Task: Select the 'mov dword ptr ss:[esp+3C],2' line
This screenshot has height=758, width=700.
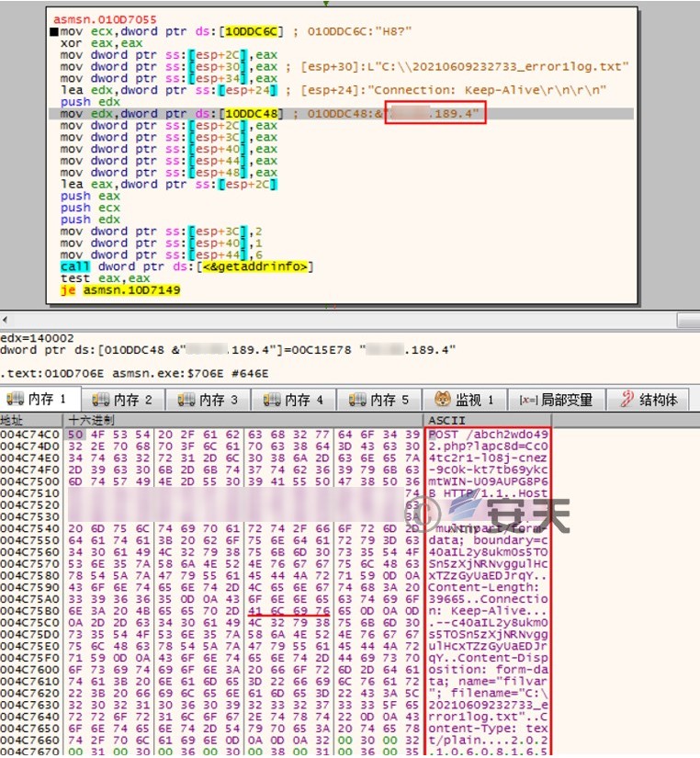Action: [x=162, y=231]
